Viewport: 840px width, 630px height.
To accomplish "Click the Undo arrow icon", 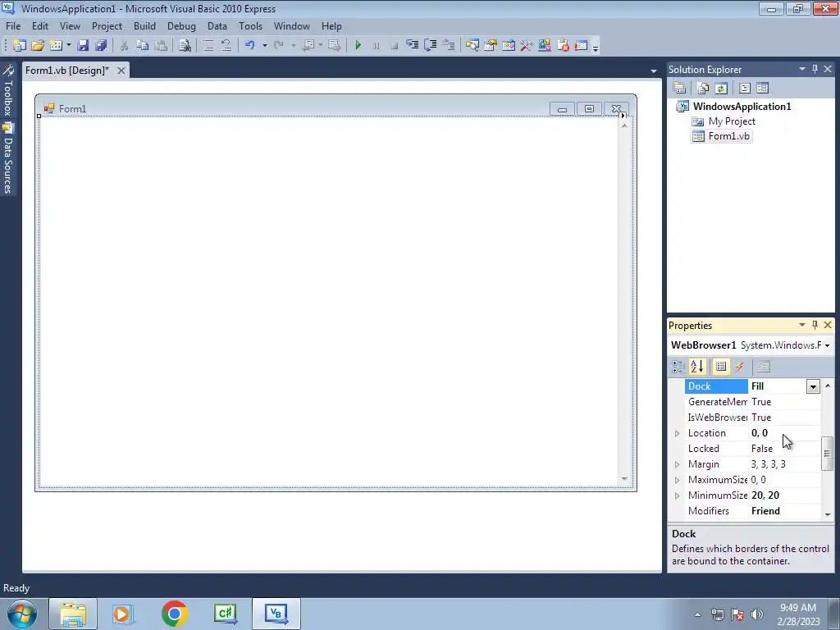I will (x=249, y=46).
